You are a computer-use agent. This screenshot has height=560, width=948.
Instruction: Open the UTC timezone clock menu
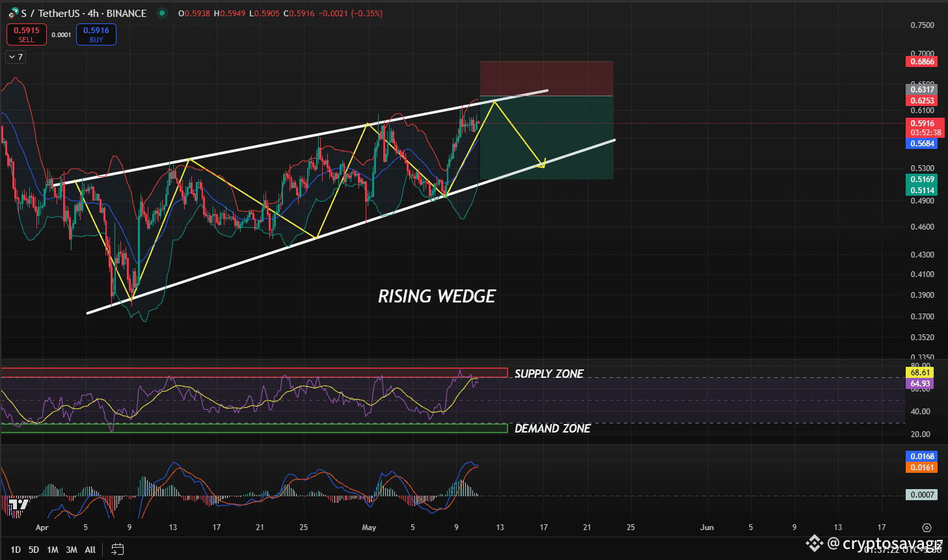point(902,550)
